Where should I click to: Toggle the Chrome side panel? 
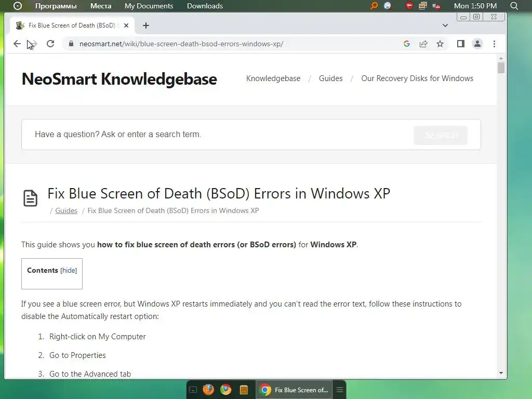(x=460, y=44)
